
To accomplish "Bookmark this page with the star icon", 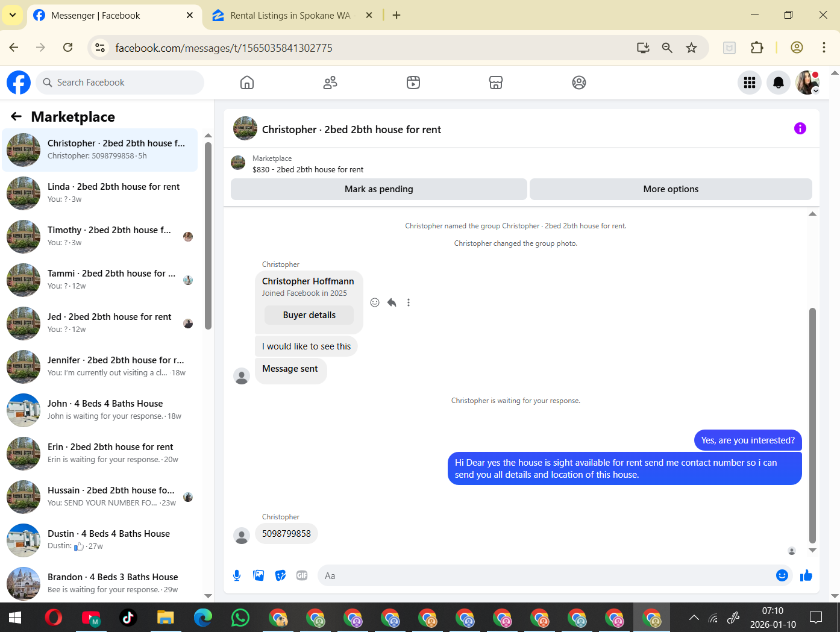I will click(x=691, y=48).
